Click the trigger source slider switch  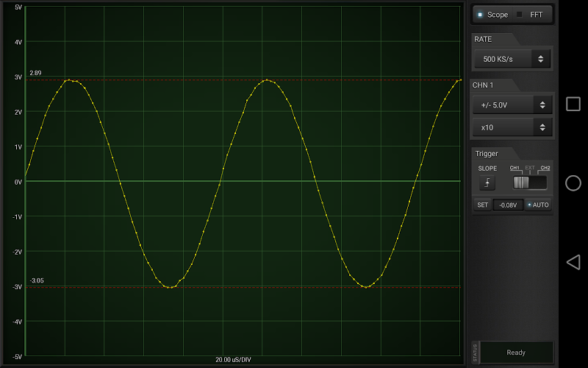[529, 183]
